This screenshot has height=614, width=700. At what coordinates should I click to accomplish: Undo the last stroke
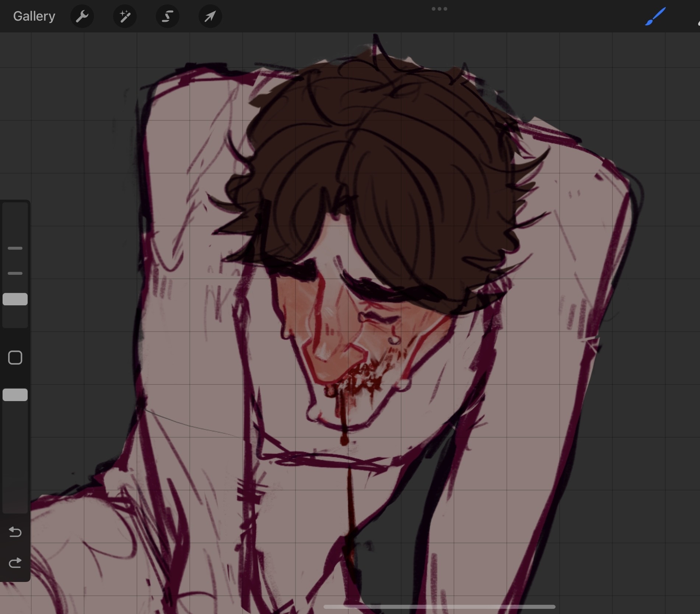[x=15, y=532]
